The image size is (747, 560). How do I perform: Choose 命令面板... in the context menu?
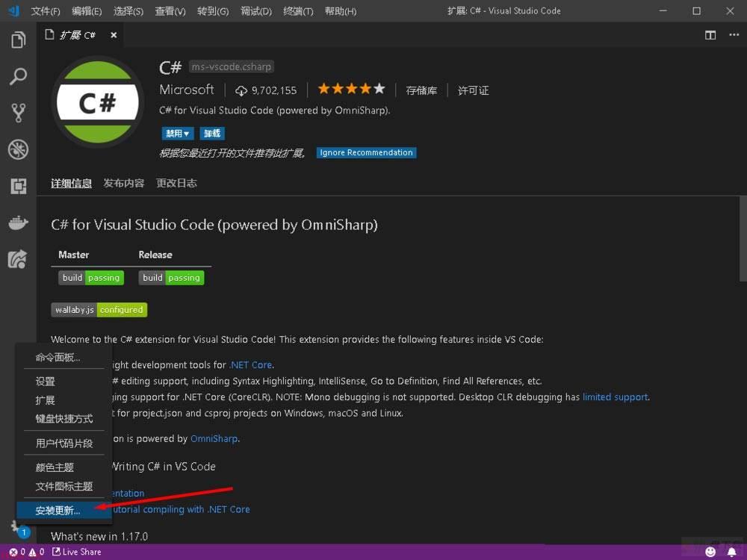point(64,357)
